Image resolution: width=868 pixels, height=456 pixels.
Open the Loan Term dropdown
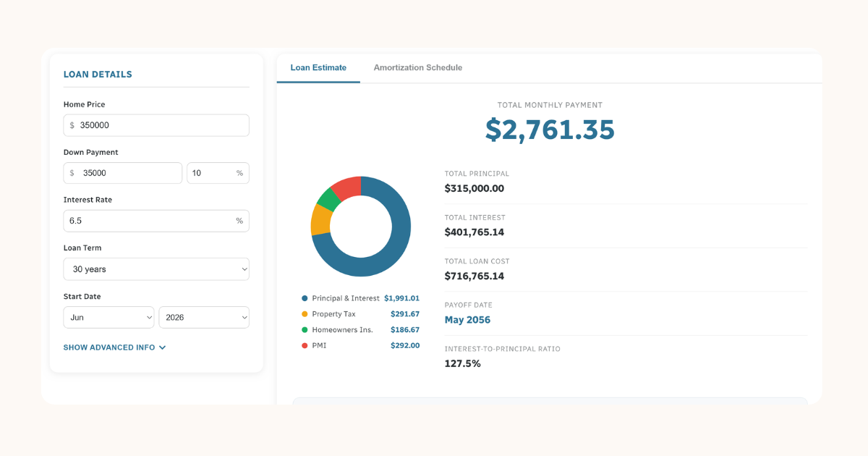point(156,269)
